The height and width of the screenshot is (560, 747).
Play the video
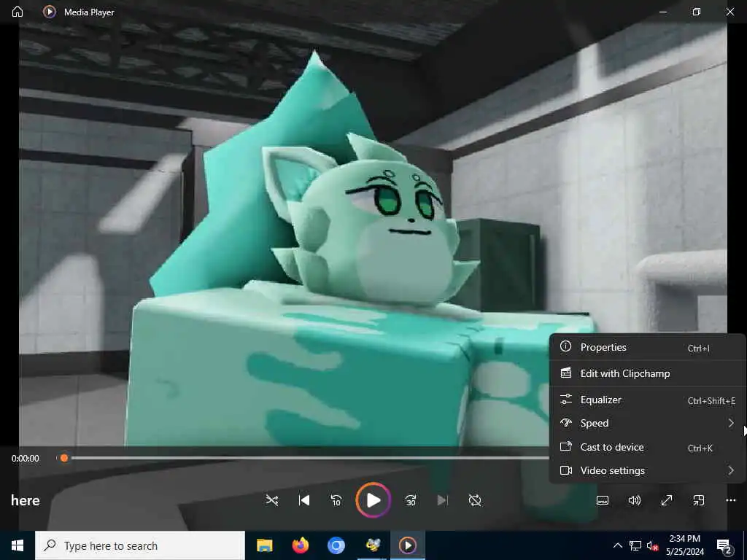click(373, 500)
